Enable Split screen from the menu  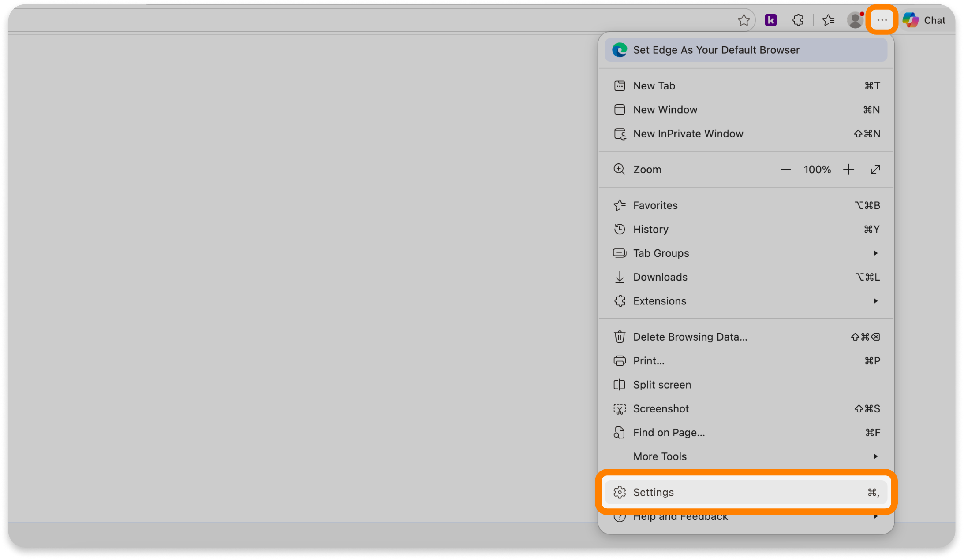coord(746,385)
